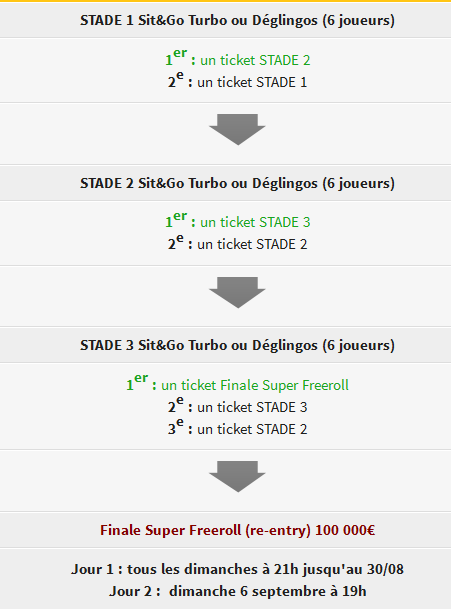The image size is (451, 609).
Task: Select '2e : un ticket STADE 1' line
Action: pyautogui.click(x=237, y=81)
